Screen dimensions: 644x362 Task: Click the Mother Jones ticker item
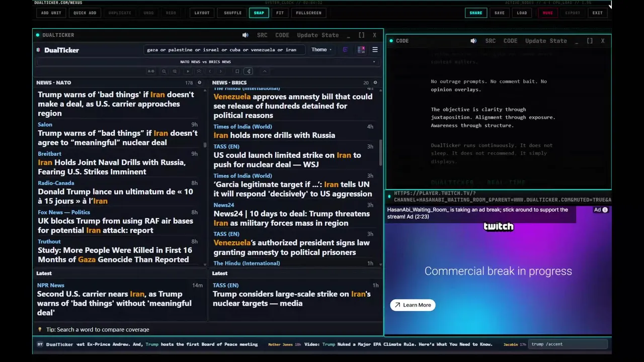[x=380, y=344]
